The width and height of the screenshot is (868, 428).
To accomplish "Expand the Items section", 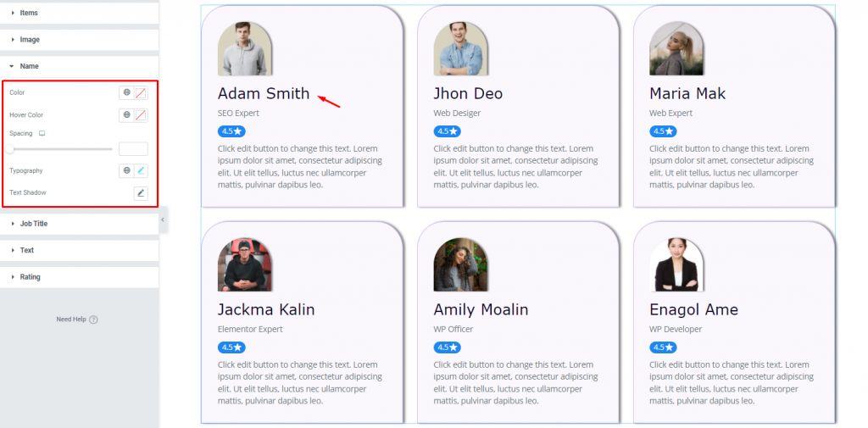I will [x=79, y=13].
